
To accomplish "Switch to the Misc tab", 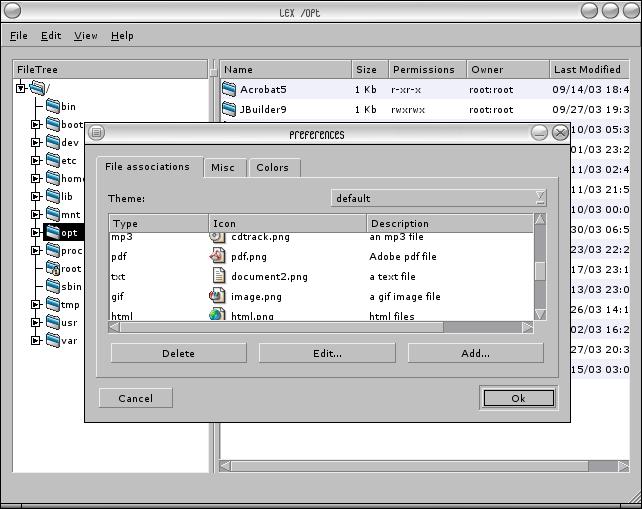I will point(223,168).
